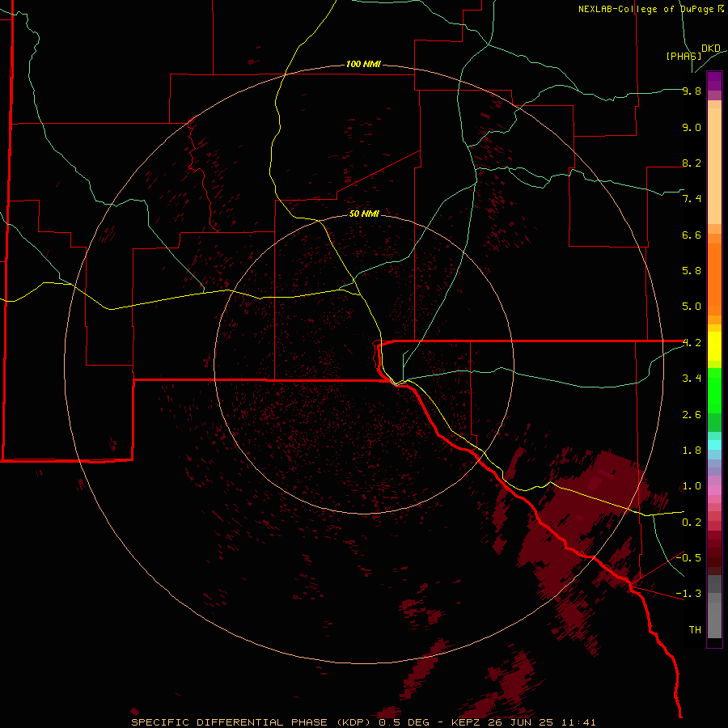Pick the yellow segment of the color bar

pos(714,346)
